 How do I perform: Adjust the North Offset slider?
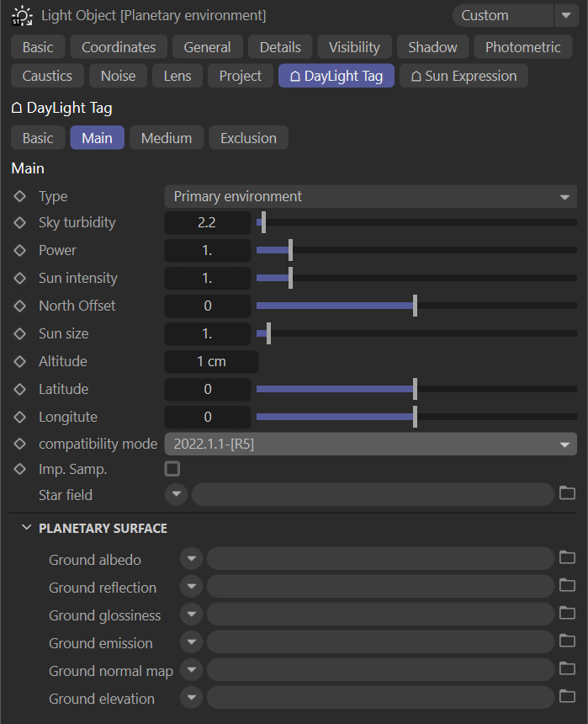click(415, 306)
